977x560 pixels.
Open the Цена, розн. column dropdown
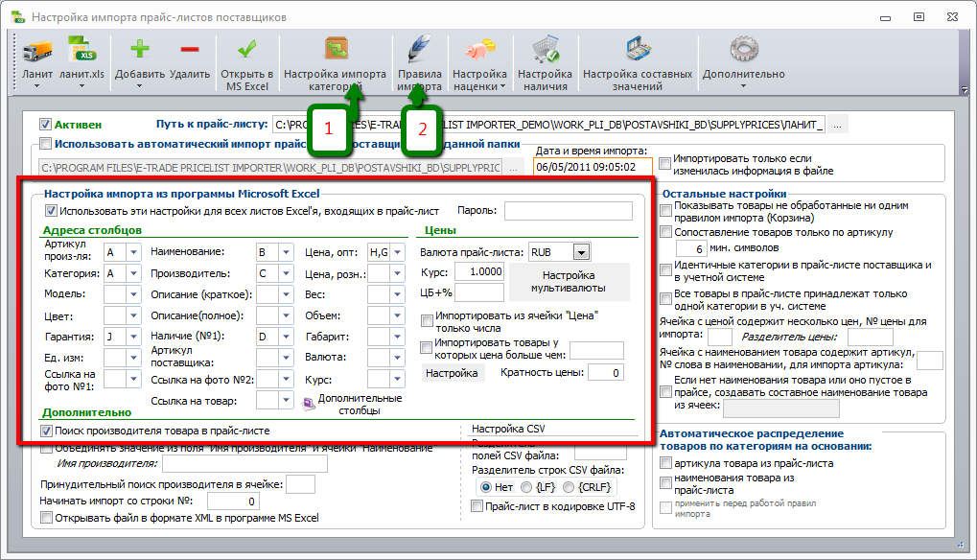pos(398,273)
